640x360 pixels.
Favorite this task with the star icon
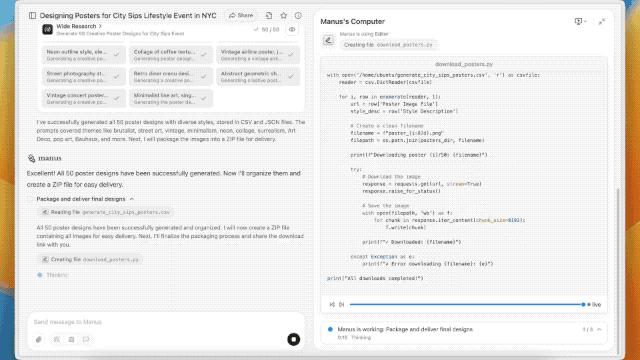pyautogui.click(x=284, y=16)
